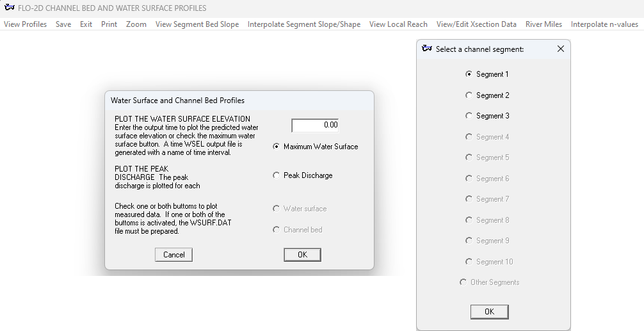Image resolution: width=644 pixels, height=331 pixels.
Task: Open View/Edit Xsection Data
Action: (x=476, y=24)
